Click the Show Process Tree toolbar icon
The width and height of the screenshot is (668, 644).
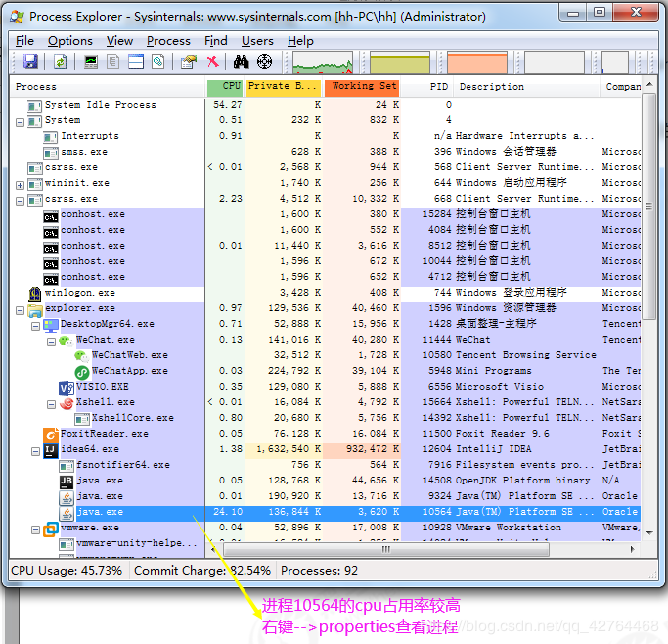(112, 62)
